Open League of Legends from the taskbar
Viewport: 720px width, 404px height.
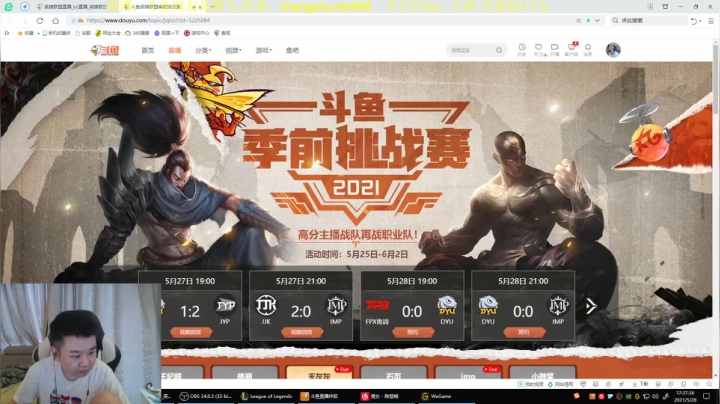click(x=267, y=396)
